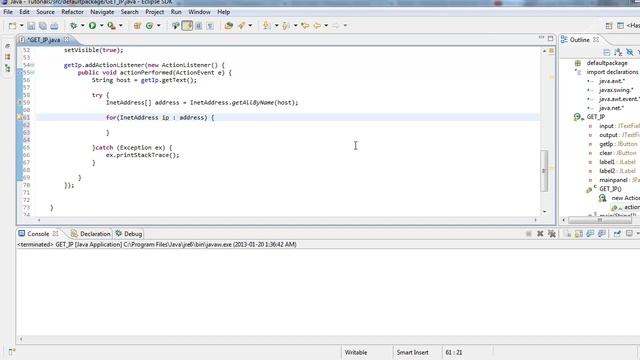Open the Project menu
This screenshot has width=640, height=360.
pos(155,12)
